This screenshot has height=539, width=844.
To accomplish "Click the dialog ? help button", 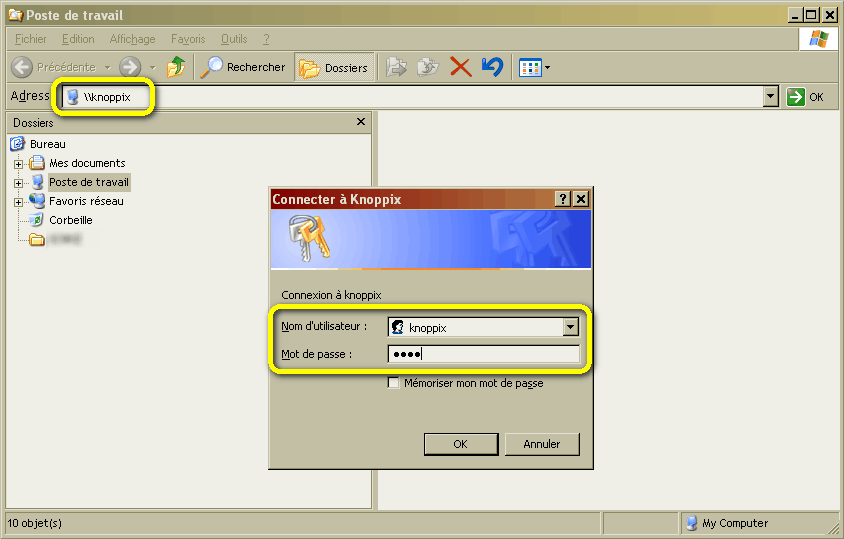I will 562,199.
